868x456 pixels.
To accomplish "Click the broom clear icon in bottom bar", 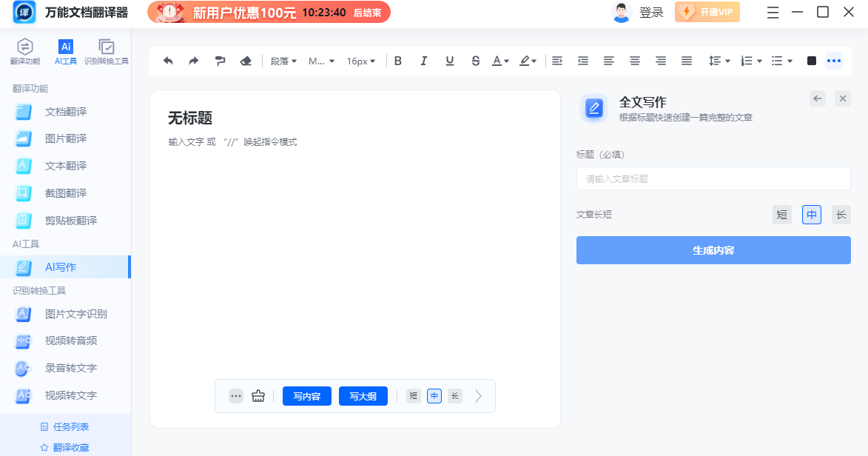I will pos(258,396).
